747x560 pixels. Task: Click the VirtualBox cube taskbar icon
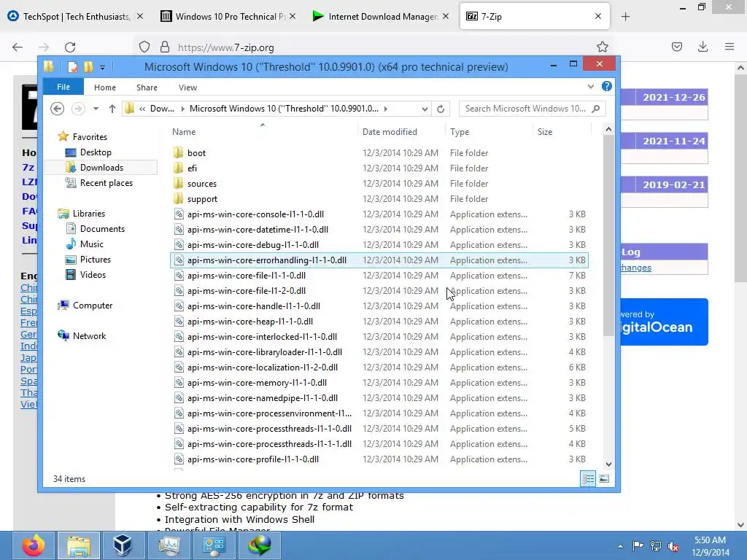coord(123,545)
